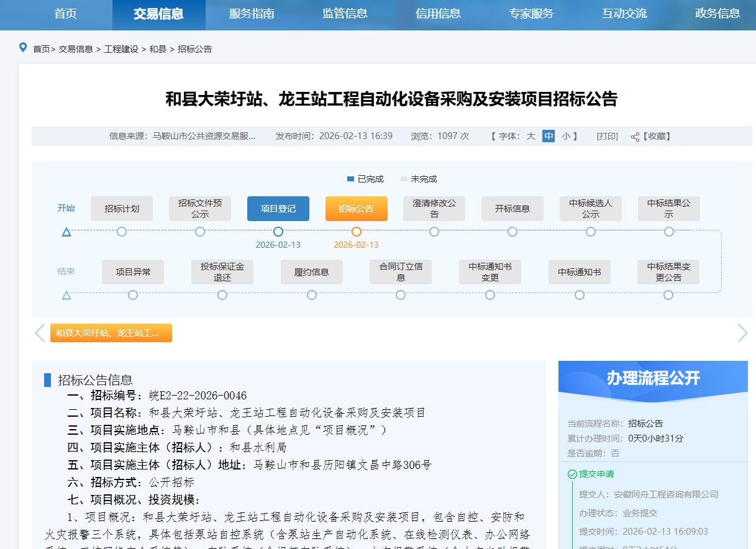Open the 互动交流 navigation tab
This screenshot has height=549, width=756.
click(624, 14)
